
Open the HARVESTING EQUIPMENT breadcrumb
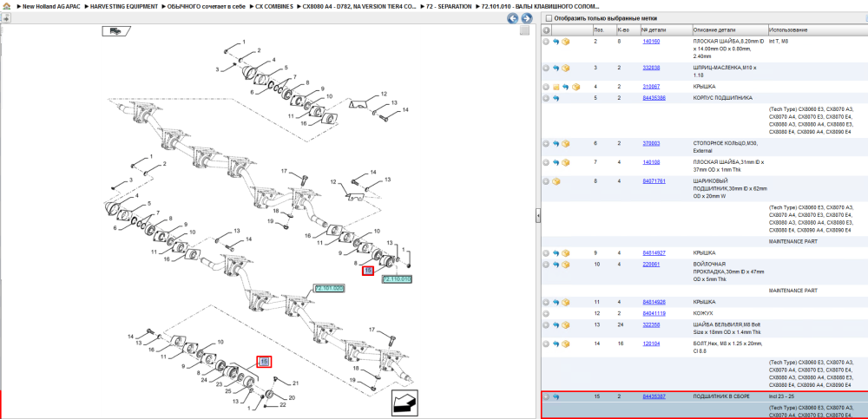tap(124, 7)
